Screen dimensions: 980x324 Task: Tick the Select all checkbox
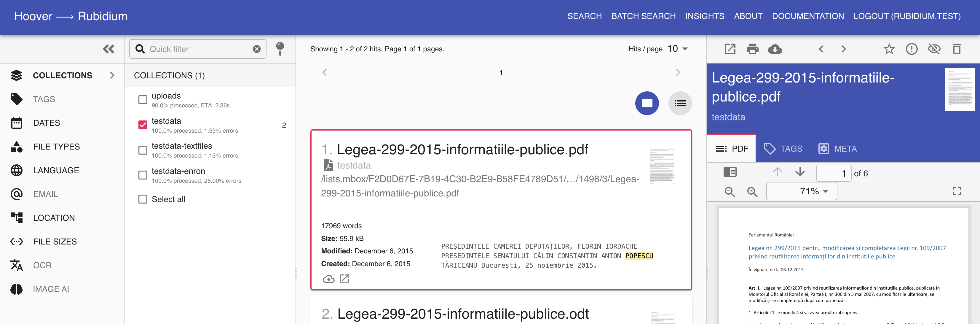pyautogui.click(x=143, y=199)
